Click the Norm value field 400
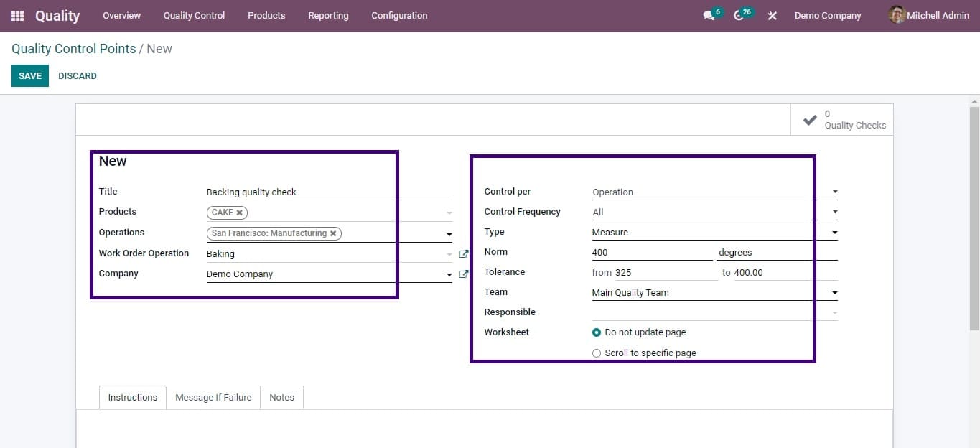Viewport: 980px width, 448px height. pyautogui.click(x=652, y=252)
